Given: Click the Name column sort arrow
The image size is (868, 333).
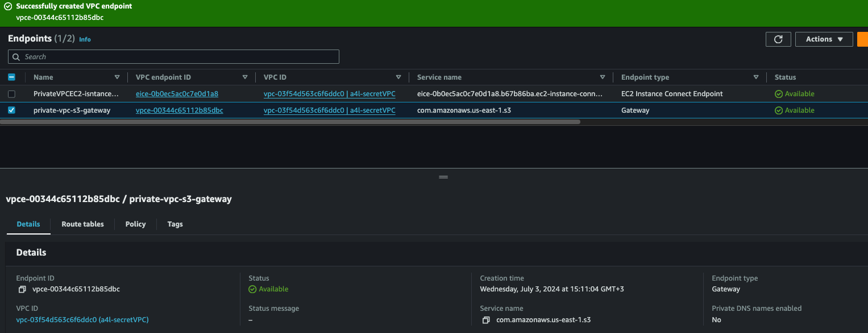Looking at the screenshot, I should [x=117, y=77].
